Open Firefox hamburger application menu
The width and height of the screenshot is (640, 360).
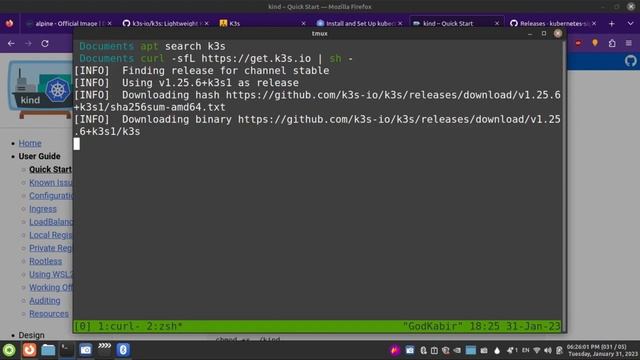click(x=629, y=43)
